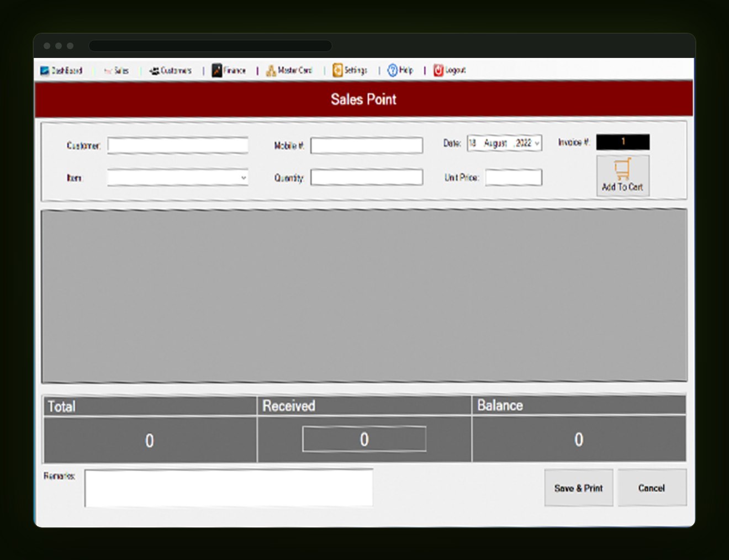The width and height of the screenshot is (729, 560).
Task: Click the Master Card menu label
Action: 295,70
